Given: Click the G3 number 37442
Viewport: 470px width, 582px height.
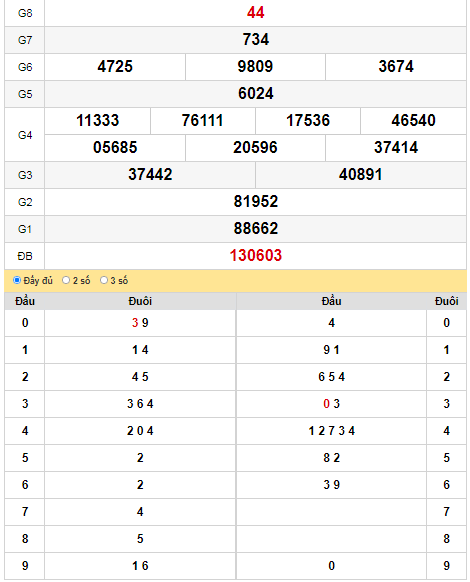Looking at the screenshot, I should point(150,175).
